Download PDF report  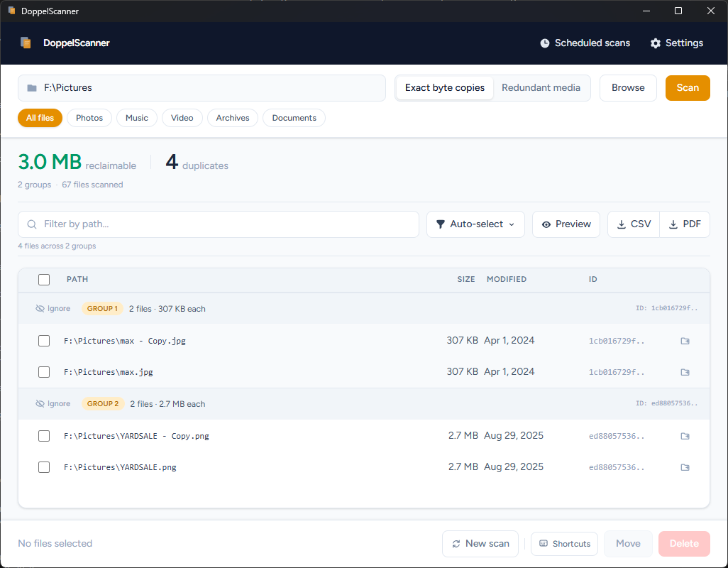pos(685,224)
